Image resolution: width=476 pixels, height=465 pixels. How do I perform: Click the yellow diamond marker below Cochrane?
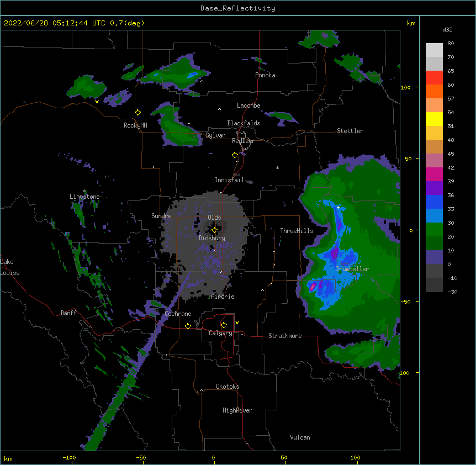pos(188,326)
